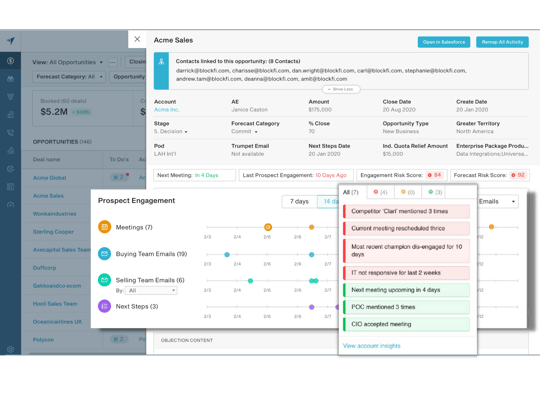Switch to green (3) insights tab

[435, 192]
